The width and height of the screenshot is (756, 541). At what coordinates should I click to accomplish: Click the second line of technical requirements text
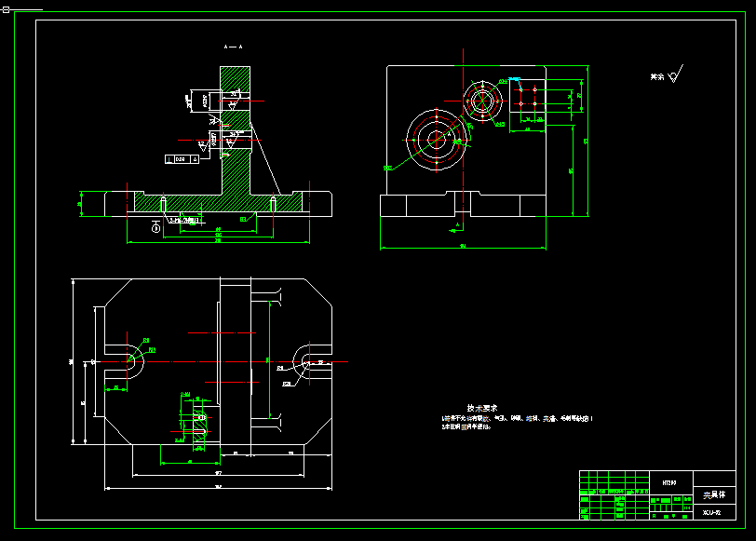466,426
